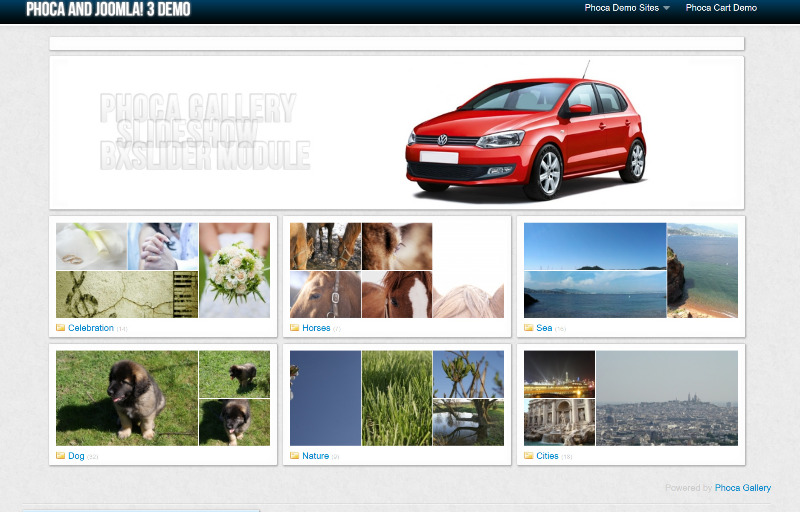Click the treble clef wall thumbnail
The width and height of the screenshot is (800, 512).
pyautogui.click(x=127, y=295)
